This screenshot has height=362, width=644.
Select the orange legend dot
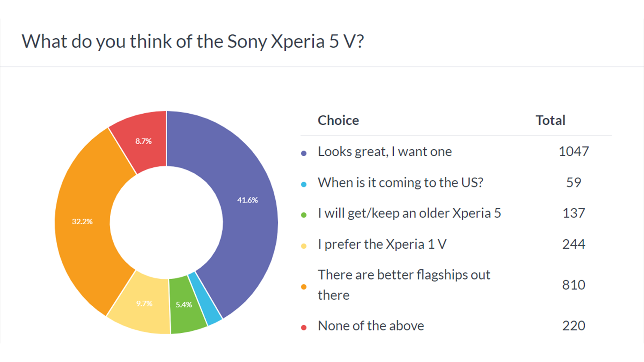(x=304, y=287)
